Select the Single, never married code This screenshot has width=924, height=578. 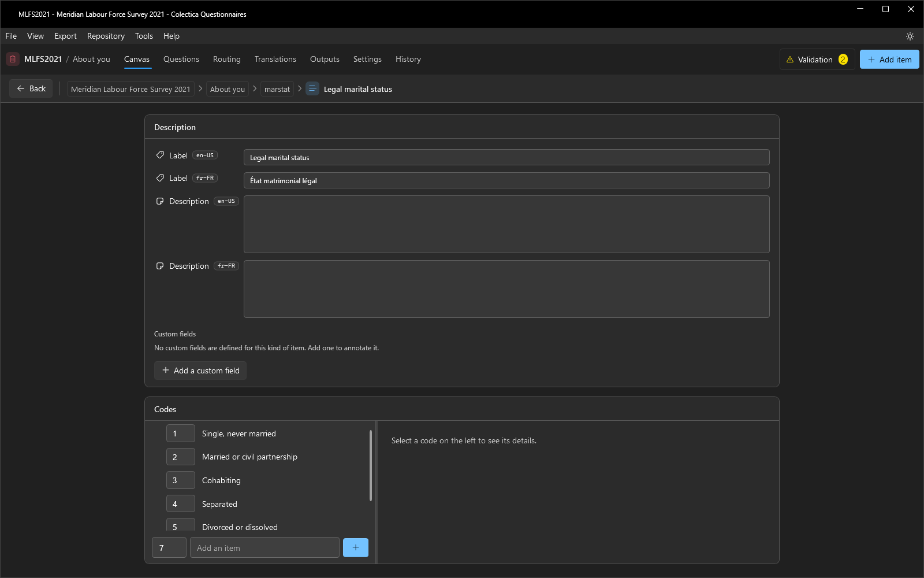coord(239,433)
